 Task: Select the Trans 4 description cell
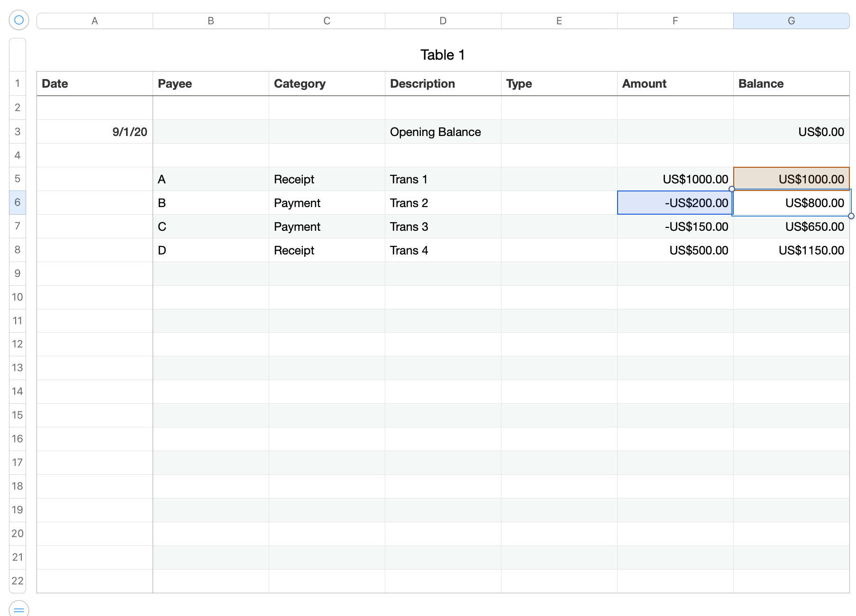443,250
